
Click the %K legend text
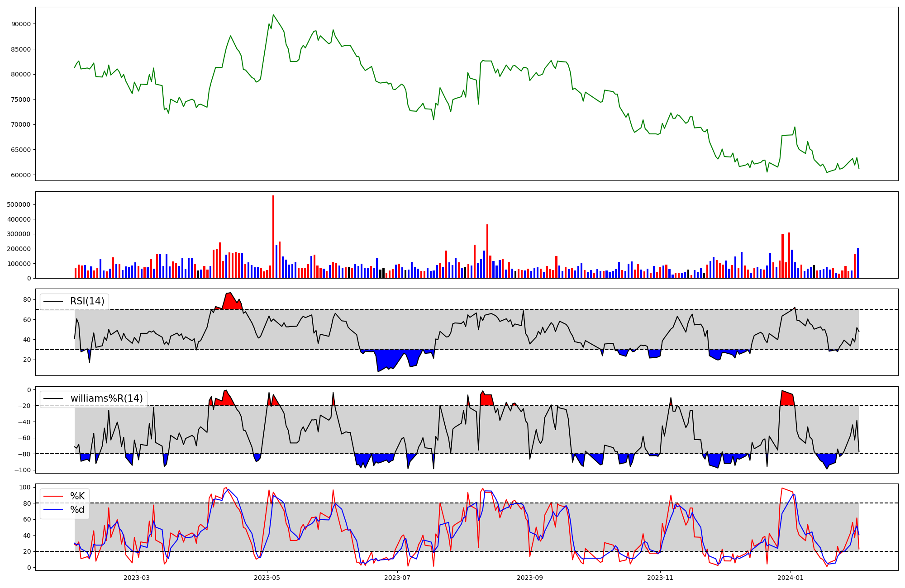pos(77,496)
